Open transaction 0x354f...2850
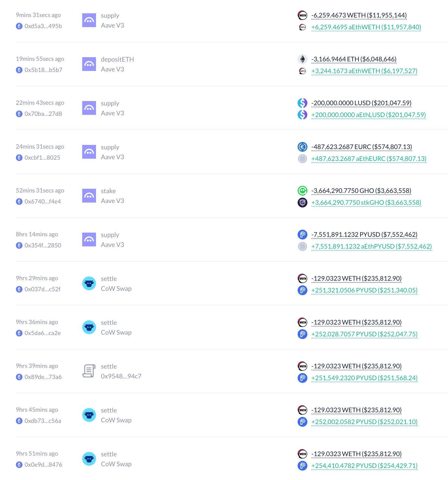The width and height of the screenshot is (448, 480). coord(43,245)
